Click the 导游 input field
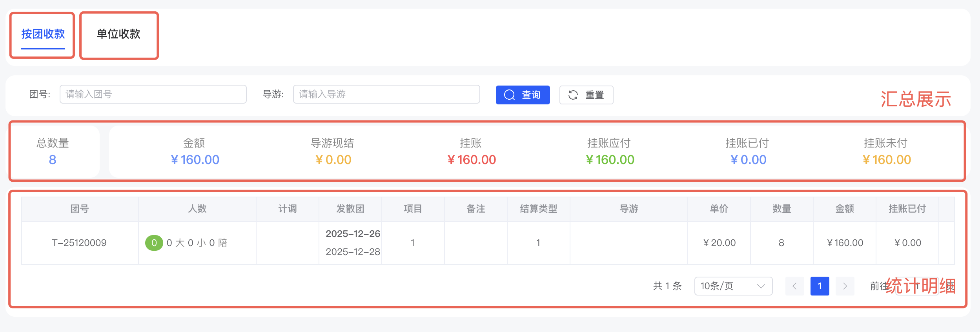This screenshot has height=332, width=980. [386, 94]
